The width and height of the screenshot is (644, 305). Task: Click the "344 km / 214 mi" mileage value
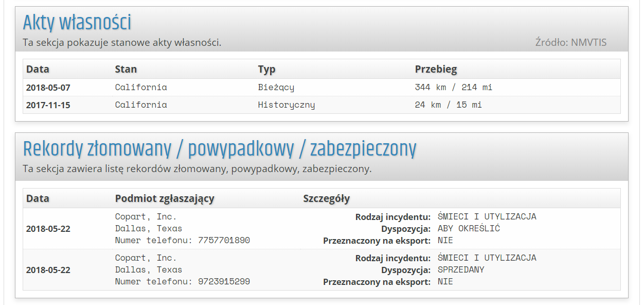(x=453, y=88)
